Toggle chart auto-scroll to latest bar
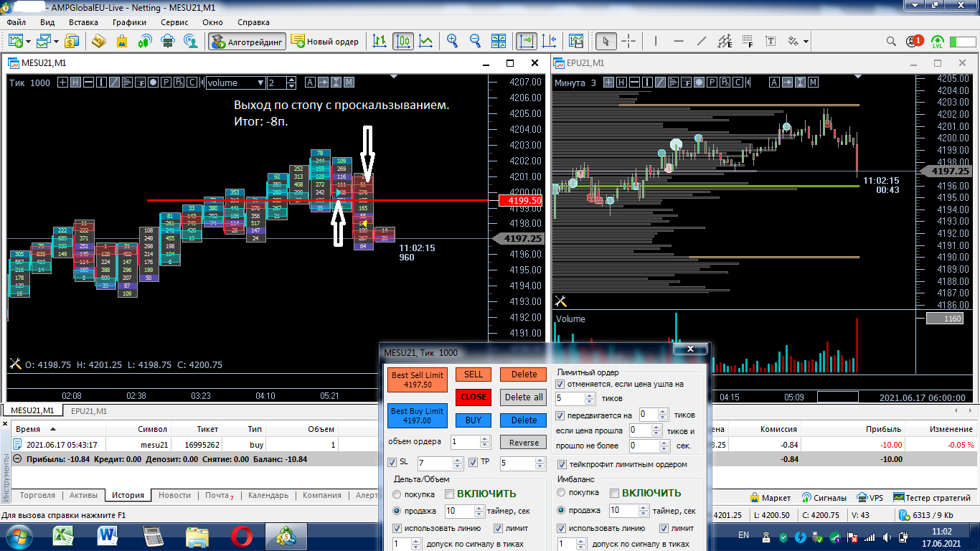980x551 pixels. click(x=527, y=41)
